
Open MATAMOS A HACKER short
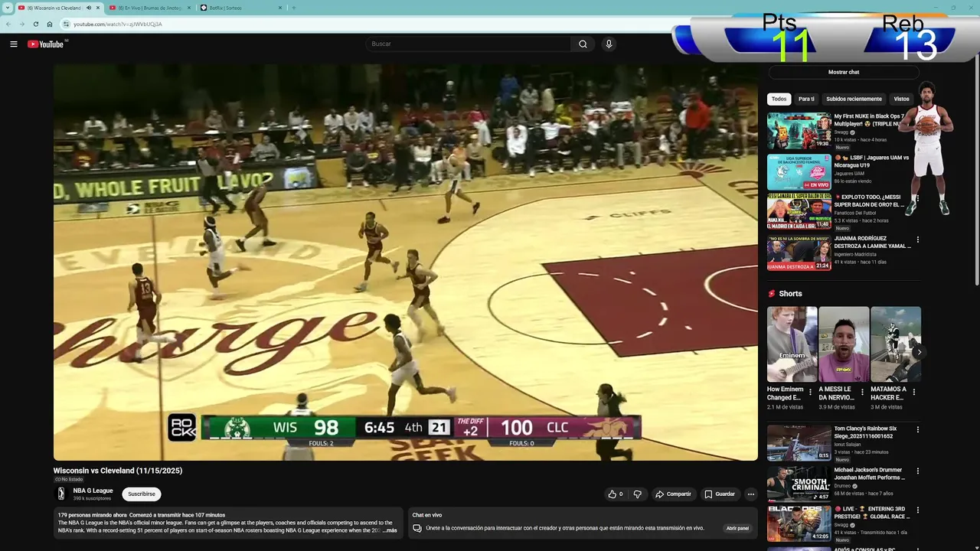896,344
